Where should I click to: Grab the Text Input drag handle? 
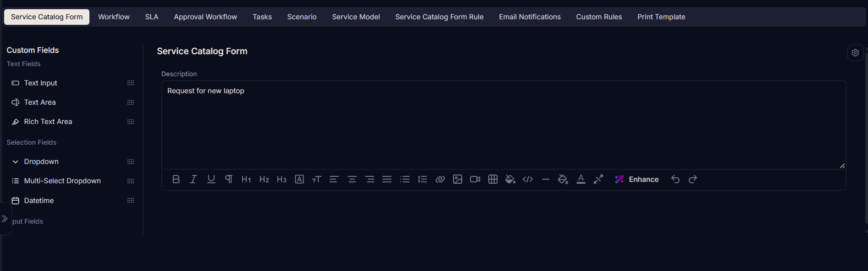coord(131,83)
